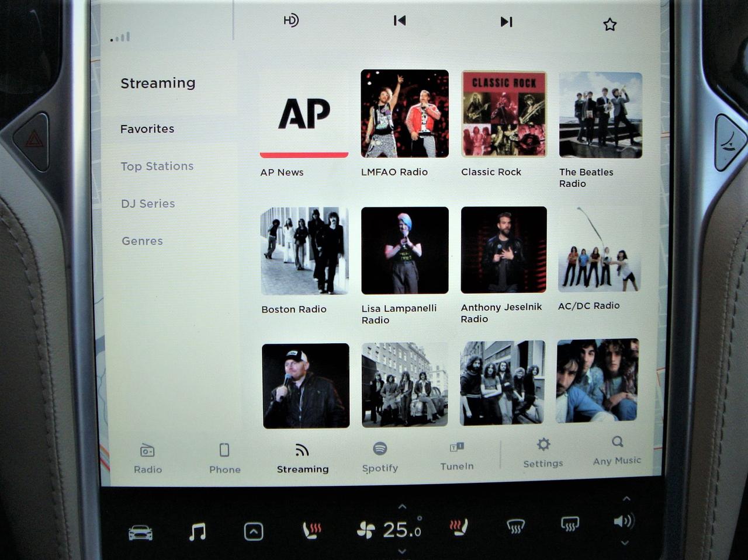This screenshot has width=748, height=560.
Task: Play Classic Rock station
Action: click(504, 114)
